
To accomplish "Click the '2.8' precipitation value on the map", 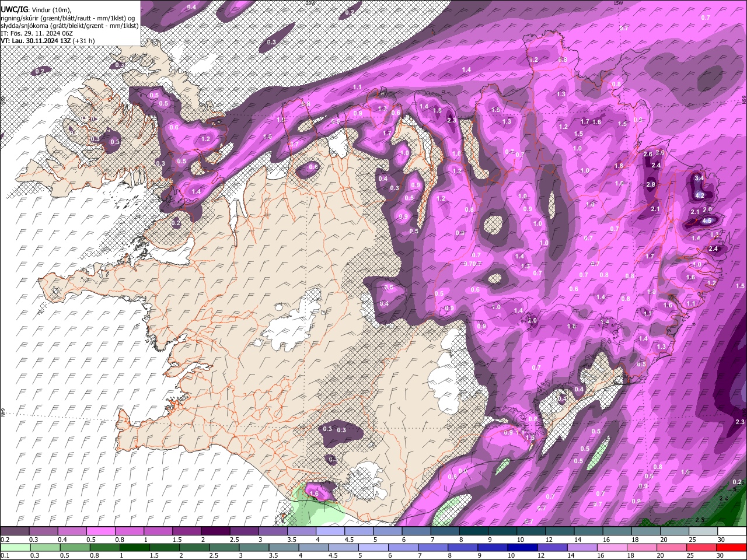I will click(x=651, y=184).
